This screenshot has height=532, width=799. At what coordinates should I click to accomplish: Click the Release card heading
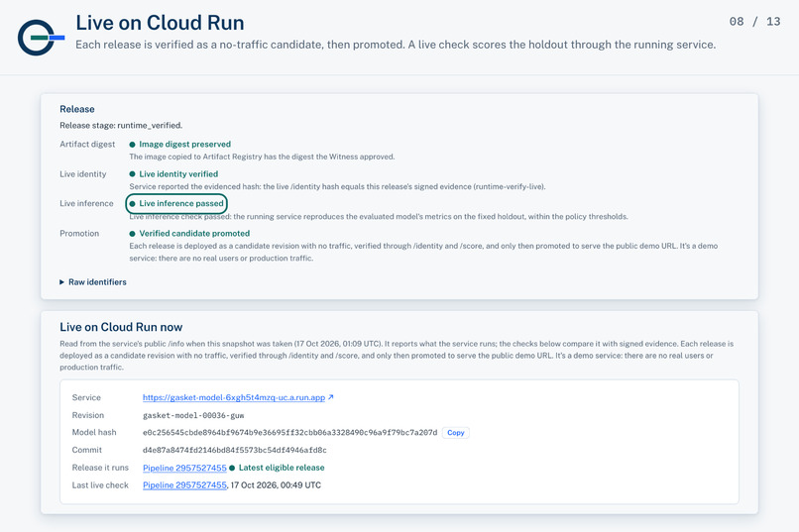coord(77,109)
